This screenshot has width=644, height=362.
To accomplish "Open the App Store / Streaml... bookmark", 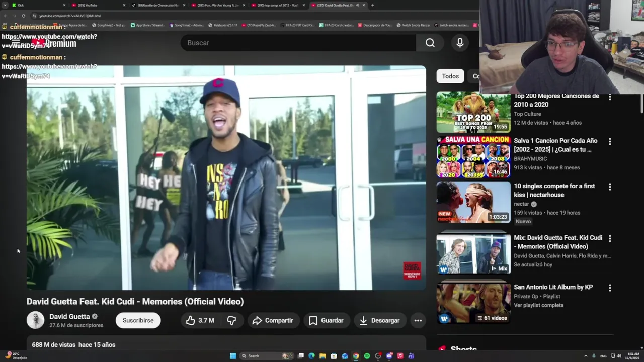I will click(148, 25).
